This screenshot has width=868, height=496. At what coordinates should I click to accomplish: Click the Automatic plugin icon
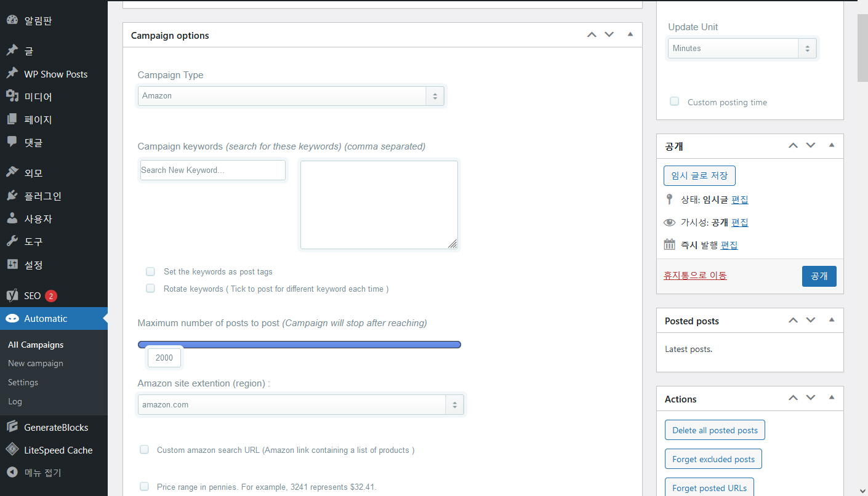click(12, 318)
